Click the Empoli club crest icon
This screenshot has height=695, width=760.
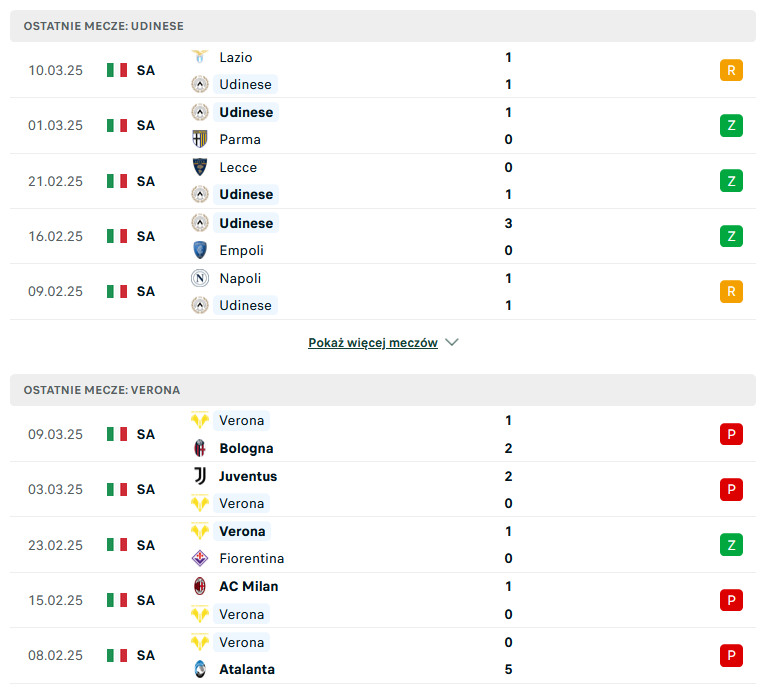(x=200, y=250)
